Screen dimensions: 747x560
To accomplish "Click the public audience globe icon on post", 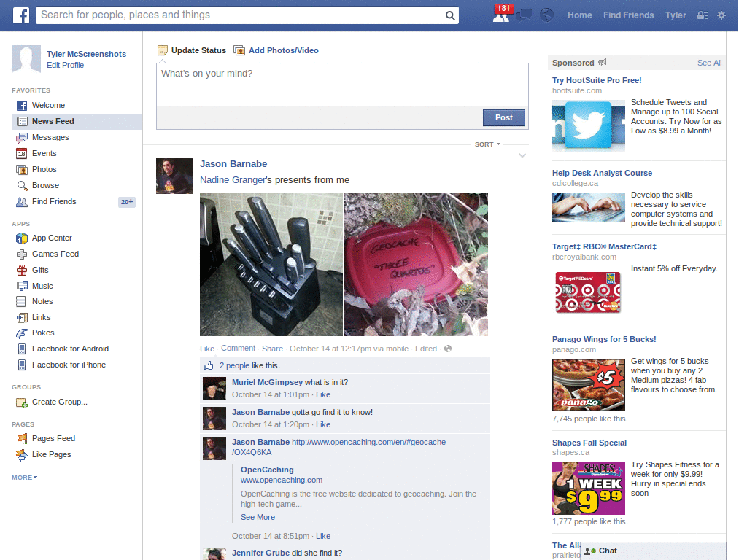I will point(448,349).
